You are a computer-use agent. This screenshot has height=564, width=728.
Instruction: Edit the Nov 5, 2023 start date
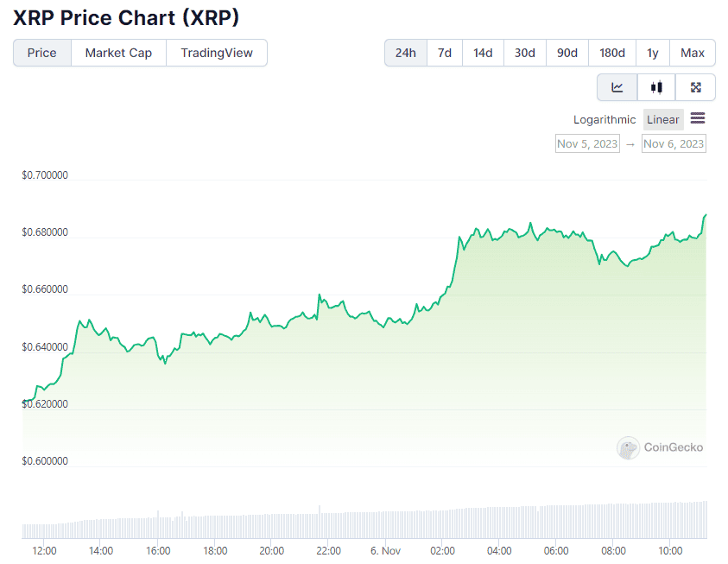(587, 144)
